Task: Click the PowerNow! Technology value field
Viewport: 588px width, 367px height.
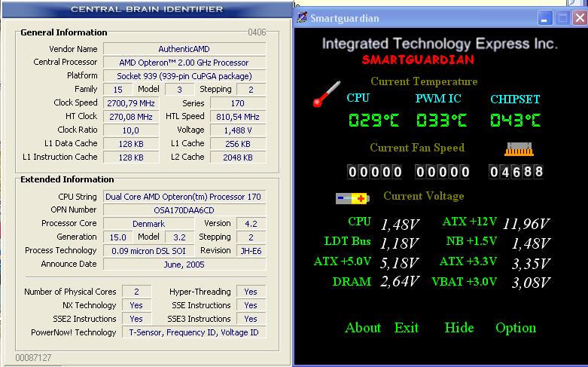Action: click(x=195, y=332)
